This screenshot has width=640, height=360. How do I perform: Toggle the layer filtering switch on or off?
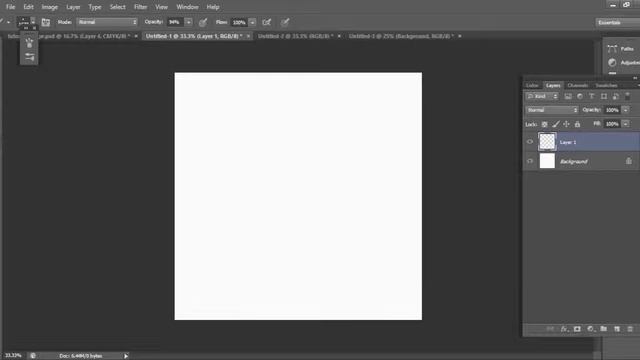click(628, 96)
